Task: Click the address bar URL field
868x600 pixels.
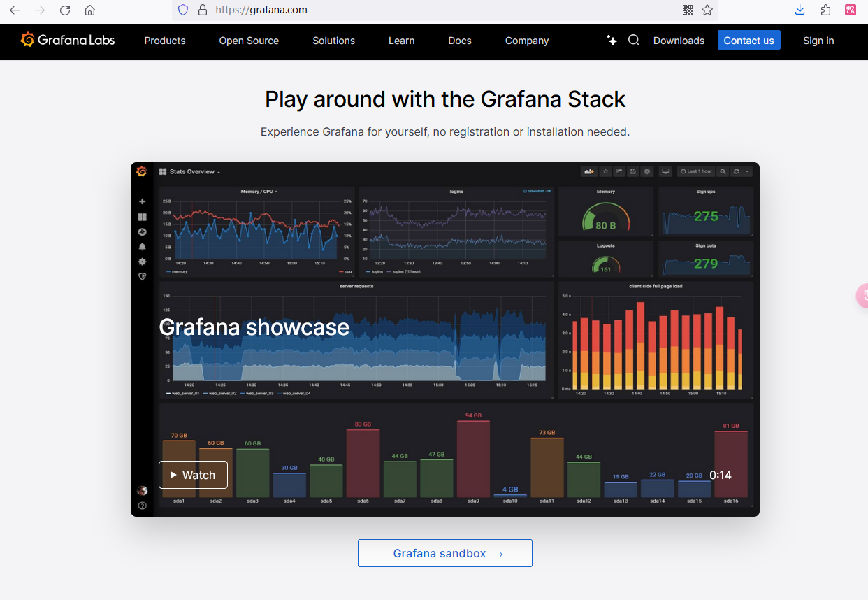Action: tap(419, 10)
